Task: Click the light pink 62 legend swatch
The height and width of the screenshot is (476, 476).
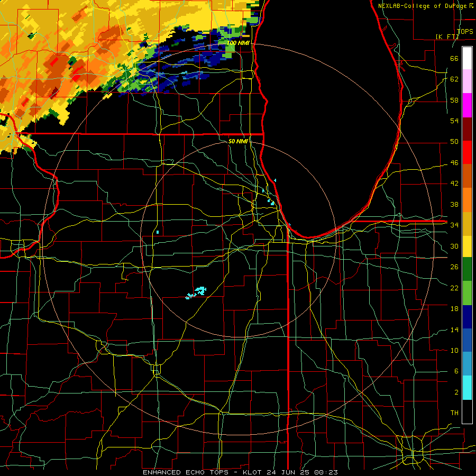Action: point(467,81)
